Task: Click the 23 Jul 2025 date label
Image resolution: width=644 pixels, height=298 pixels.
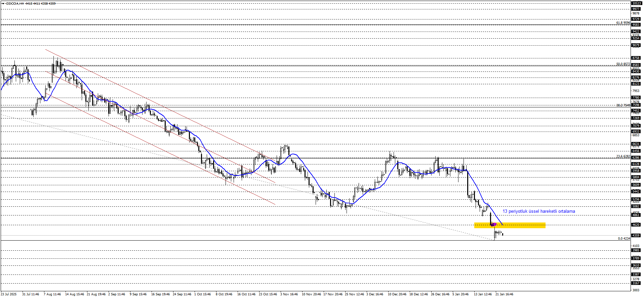Action: pos(8,294)
